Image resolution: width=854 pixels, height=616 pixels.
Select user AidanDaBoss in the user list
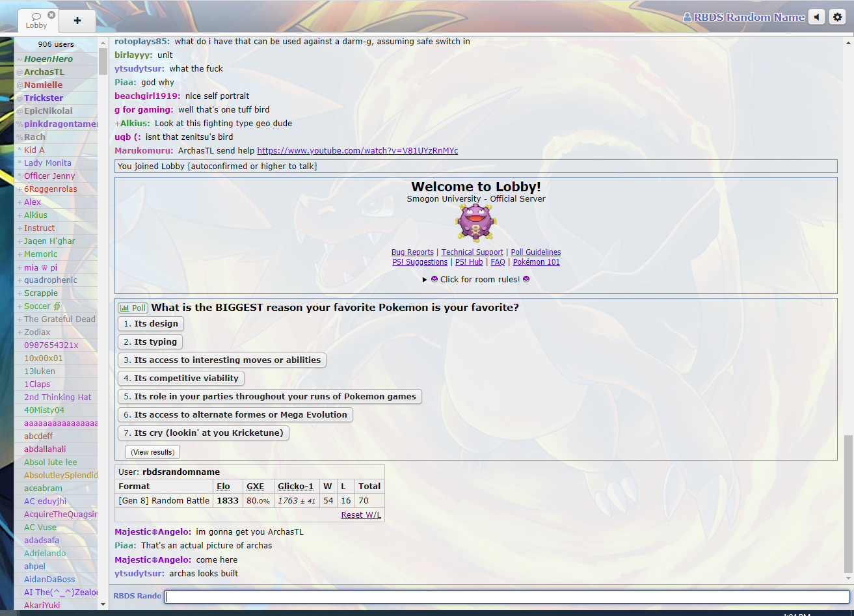tap(56, 580)
